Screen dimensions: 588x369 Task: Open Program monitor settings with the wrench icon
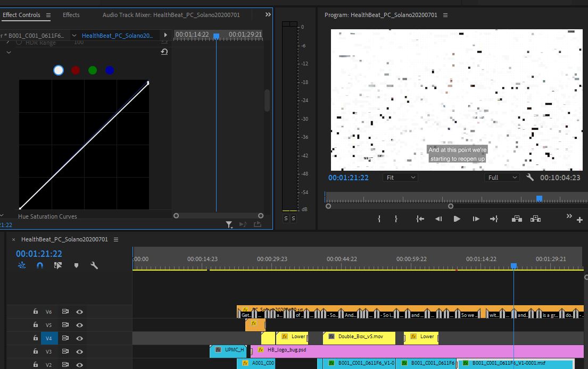tap(530, 178)
